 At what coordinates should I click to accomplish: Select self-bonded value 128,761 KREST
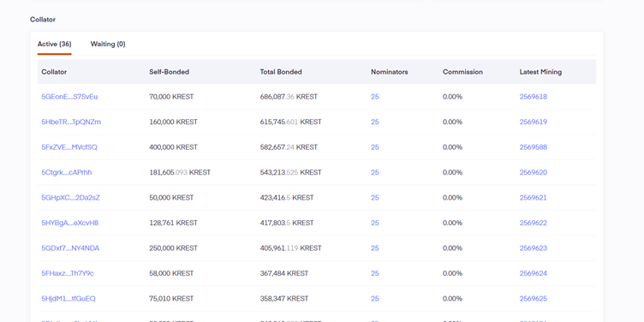[x=173, y=223]
